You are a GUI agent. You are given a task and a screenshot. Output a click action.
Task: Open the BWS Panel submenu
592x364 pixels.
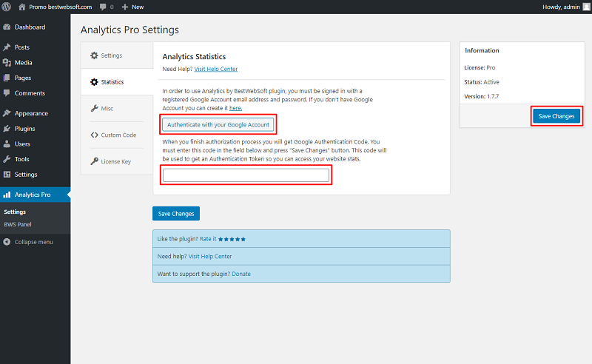pyautogui.click(x=17, y=224)
